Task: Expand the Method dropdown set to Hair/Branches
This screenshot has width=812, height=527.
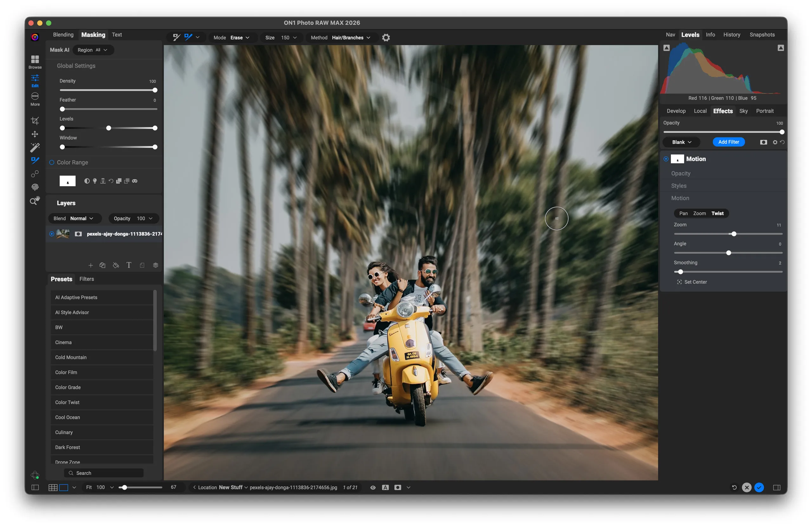Action: 351,37
